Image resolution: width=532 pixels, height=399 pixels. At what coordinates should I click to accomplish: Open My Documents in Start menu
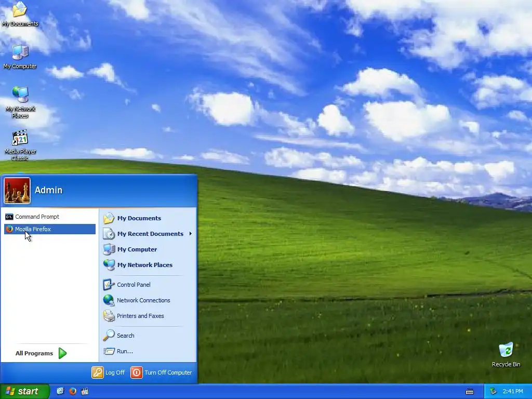click(147, 218)
